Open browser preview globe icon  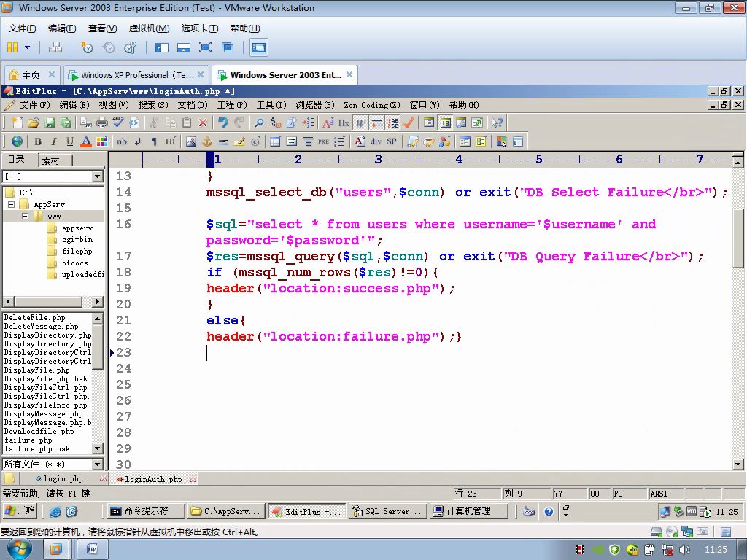click(18, 141)
